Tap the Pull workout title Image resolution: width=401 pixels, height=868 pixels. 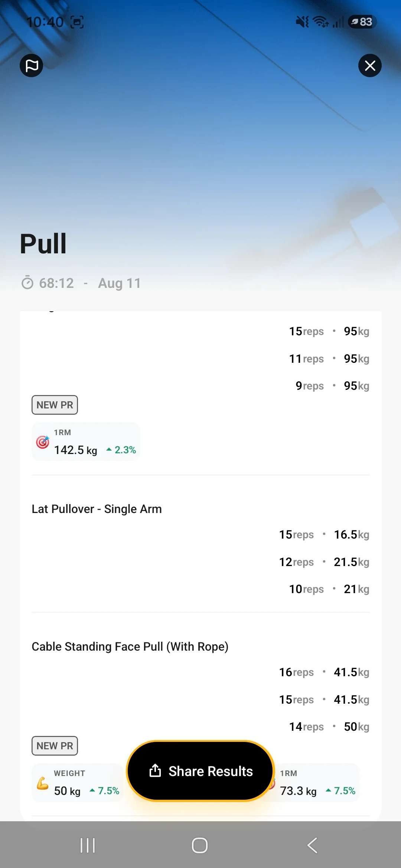pos(43,244)
